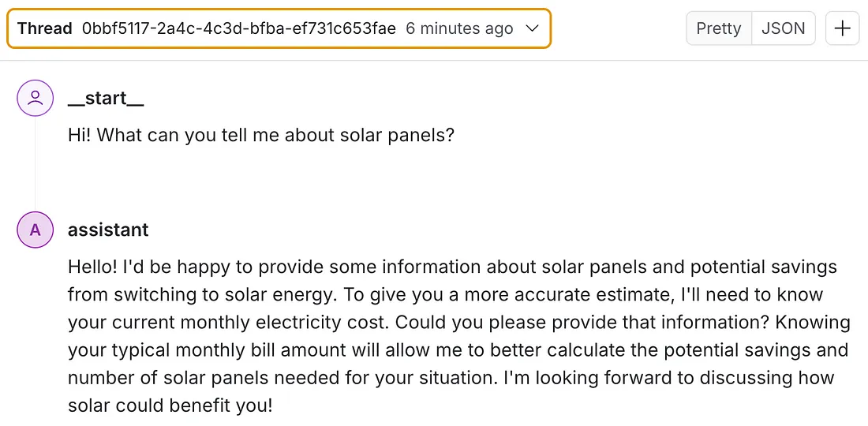This screenshot has width=868, height=426.
Task: Open the Thread selector box
Action: 279,28
